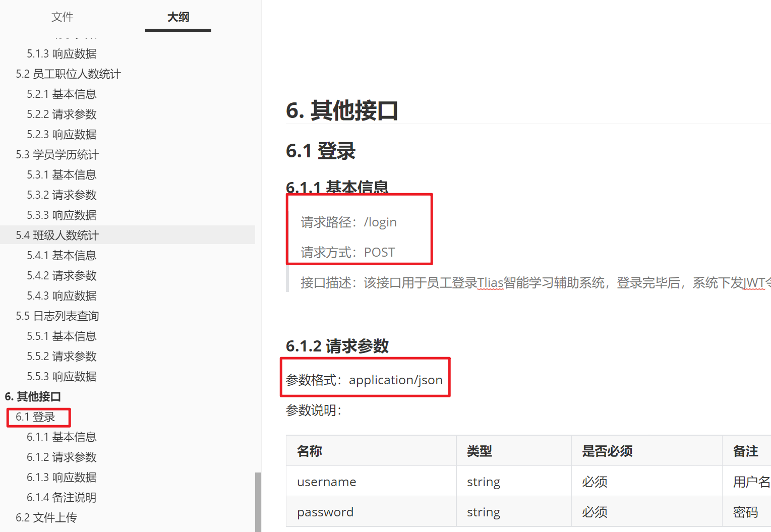The height and width of the screenshot is (532, 771).
Task: Jump to 5.2 员工职位人数统计 section
Action: pos(68,74)
